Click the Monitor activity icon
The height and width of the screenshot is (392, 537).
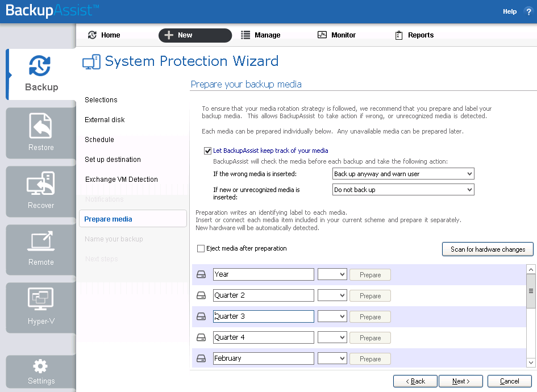tap(322, 35)
